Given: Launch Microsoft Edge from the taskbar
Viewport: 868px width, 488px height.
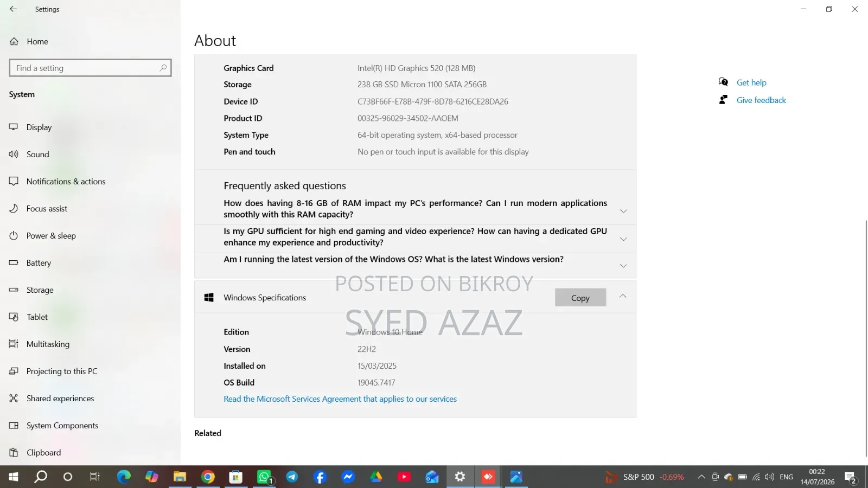Looking at the screenshot, I should (124, 477).
